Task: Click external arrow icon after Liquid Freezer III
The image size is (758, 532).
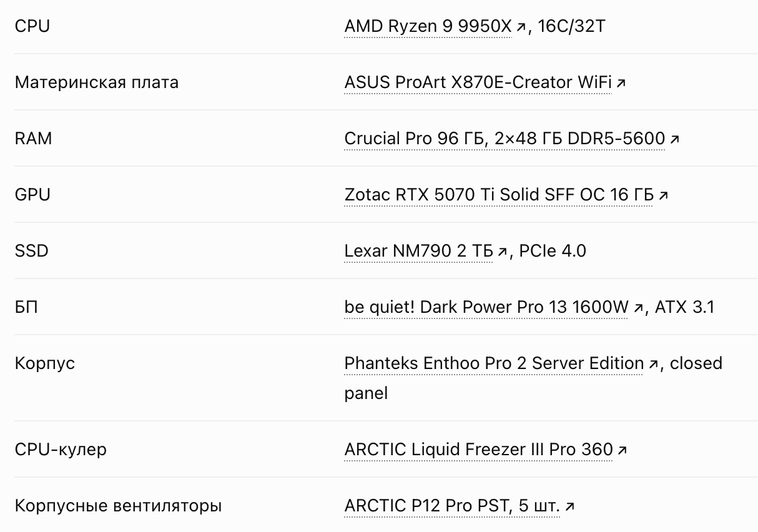Action: tap(622, 451)
